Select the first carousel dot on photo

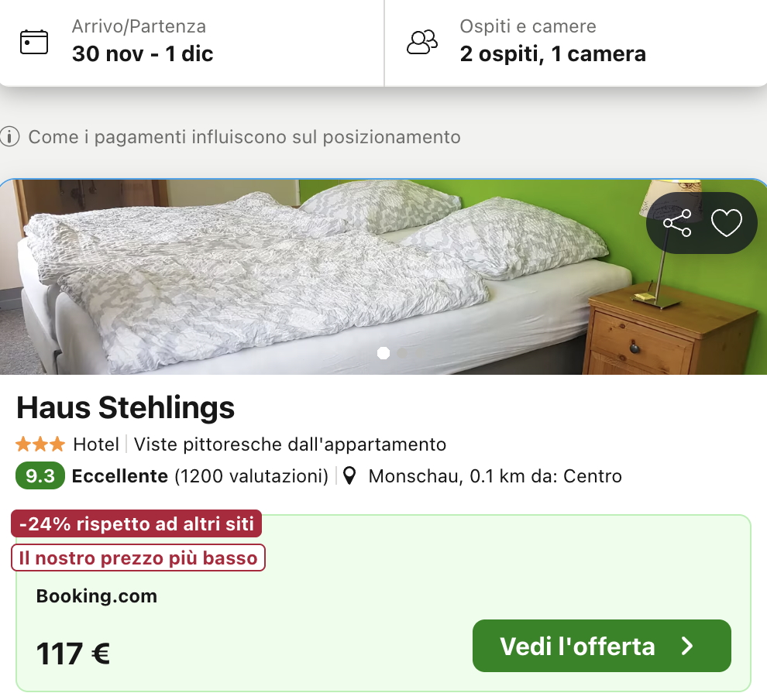(383, 353)
